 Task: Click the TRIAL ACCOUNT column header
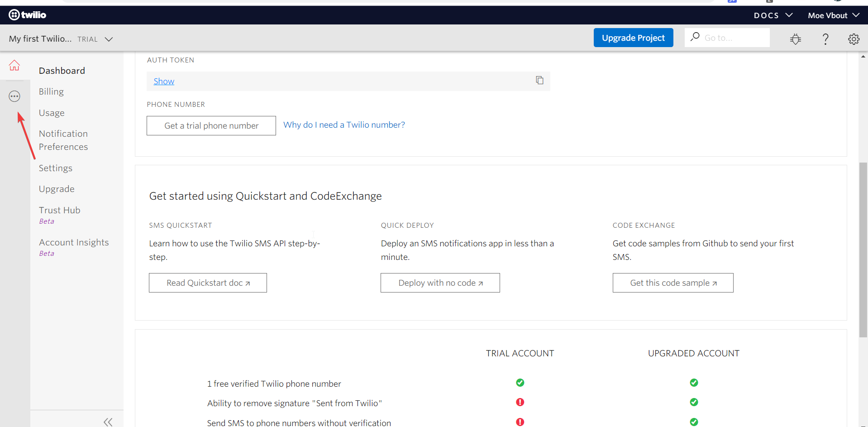[520, 354]
